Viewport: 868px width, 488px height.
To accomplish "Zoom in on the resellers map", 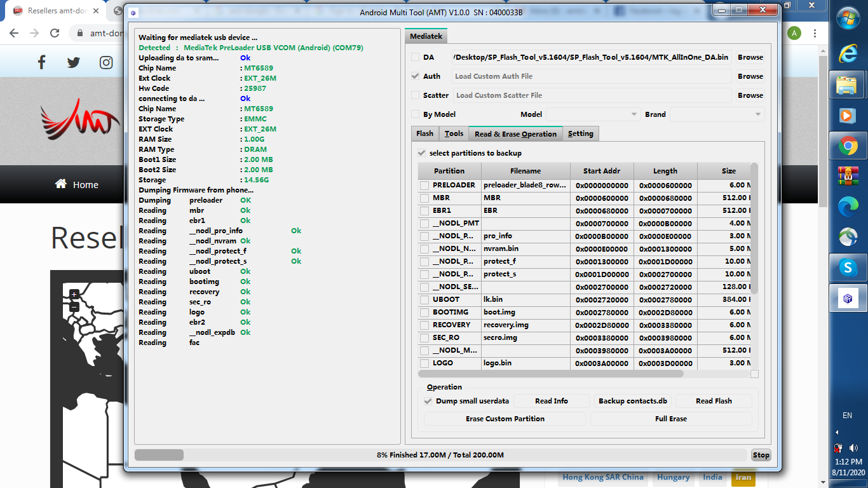I will (x=74, y=294).
